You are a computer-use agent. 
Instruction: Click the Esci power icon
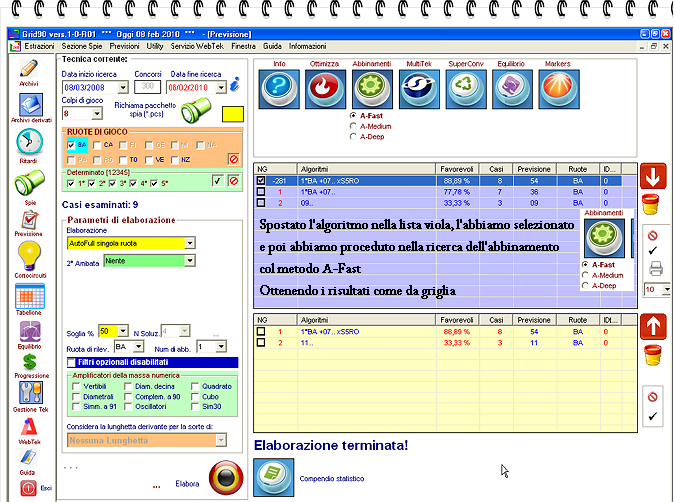28,488
